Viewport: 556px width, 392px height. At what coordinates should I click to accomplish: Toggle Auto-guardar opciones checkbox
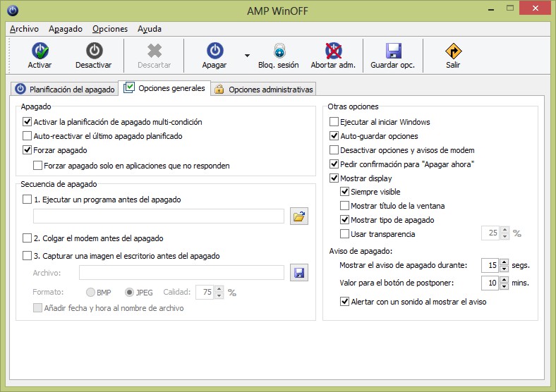pos(334,136)
